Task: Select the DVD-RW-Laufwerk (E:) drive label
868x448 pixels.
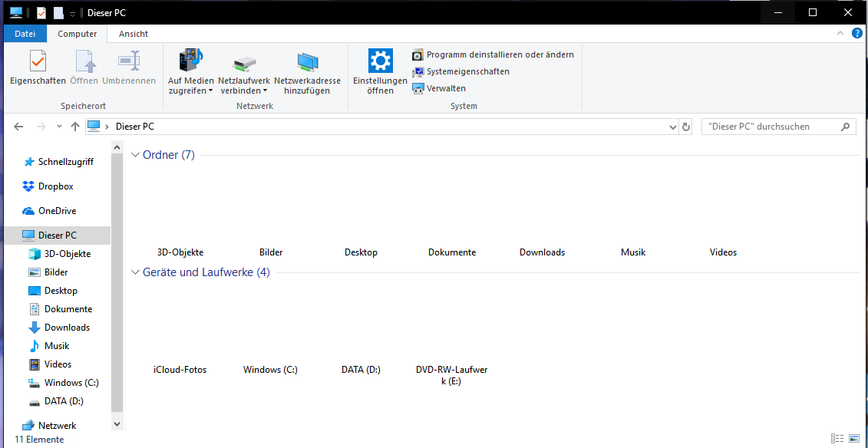Action: [x=452, y=375]
